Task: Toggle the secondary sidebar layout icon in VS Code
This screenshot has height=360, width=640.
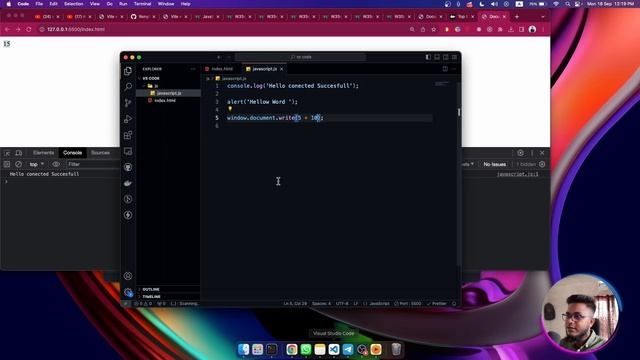Action: (446, 57)
